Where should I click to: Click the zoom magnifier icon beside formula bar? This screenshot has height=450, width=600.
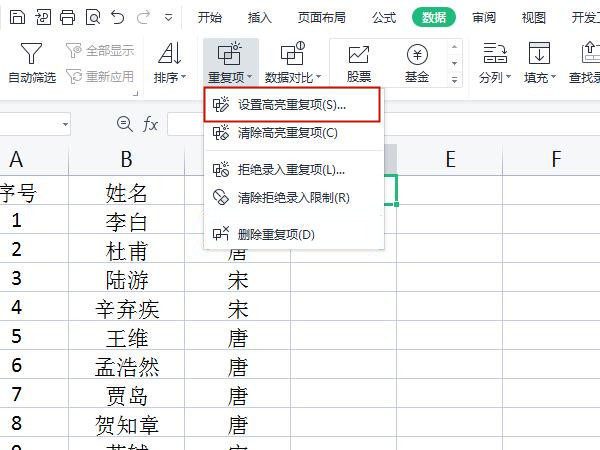125,124
